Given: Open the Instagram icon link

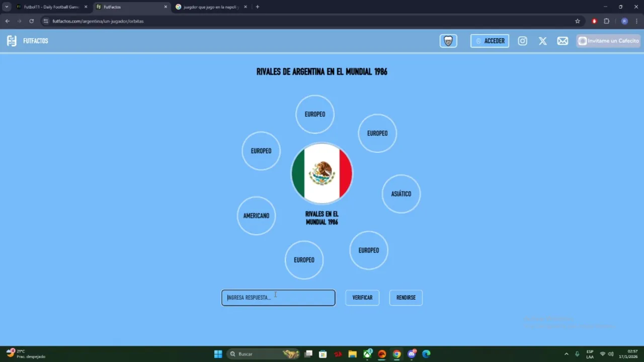Looking at the screenshot, I should click(x=523, y=41).
